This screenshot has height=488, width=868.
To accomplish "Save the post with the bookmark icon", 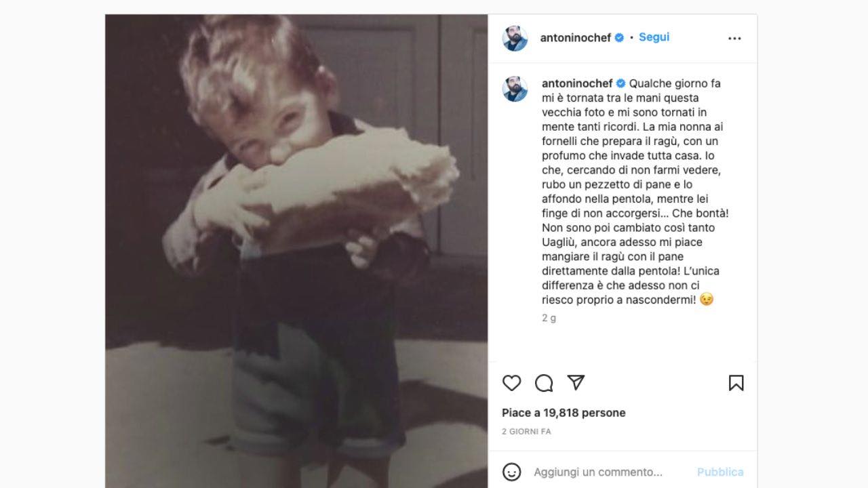I will pyautogui.click(x=736, y=383).
